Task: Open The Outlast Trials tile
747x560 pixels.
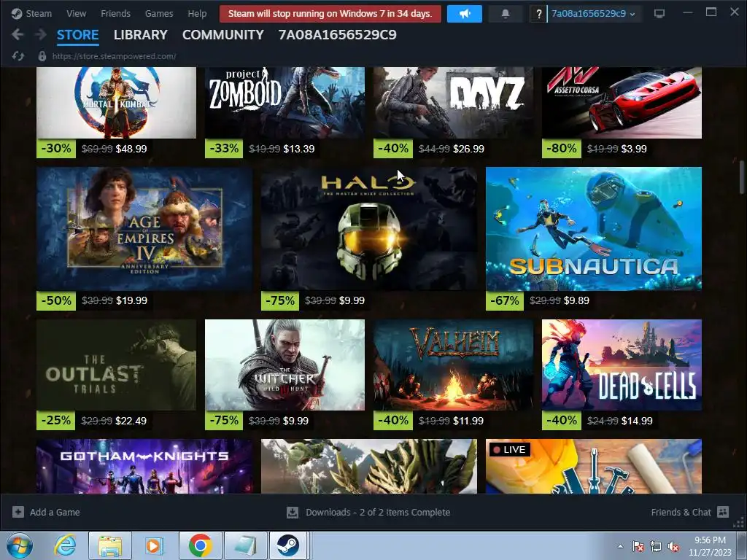Action: tap(116, 365)
